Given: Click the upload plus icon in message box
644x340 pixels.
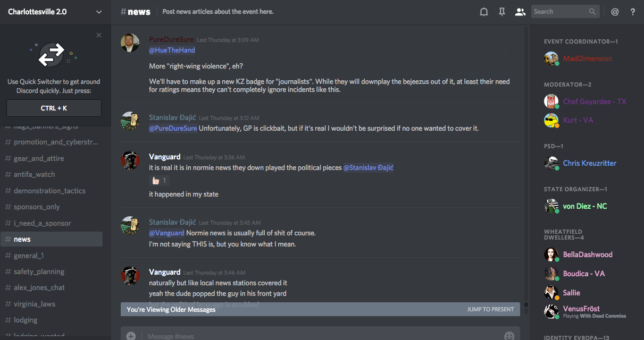Looking at the screenshot, I should [x=131, y=336].
